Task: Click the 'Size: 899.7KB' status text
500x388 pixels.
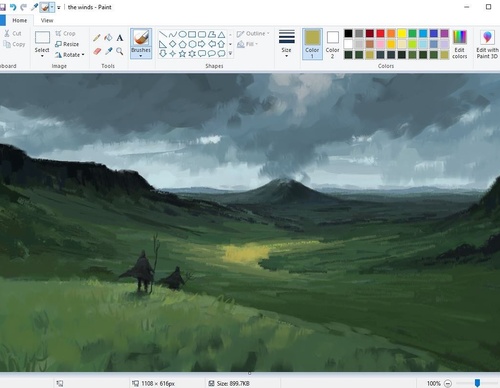Action: (233, 383)
